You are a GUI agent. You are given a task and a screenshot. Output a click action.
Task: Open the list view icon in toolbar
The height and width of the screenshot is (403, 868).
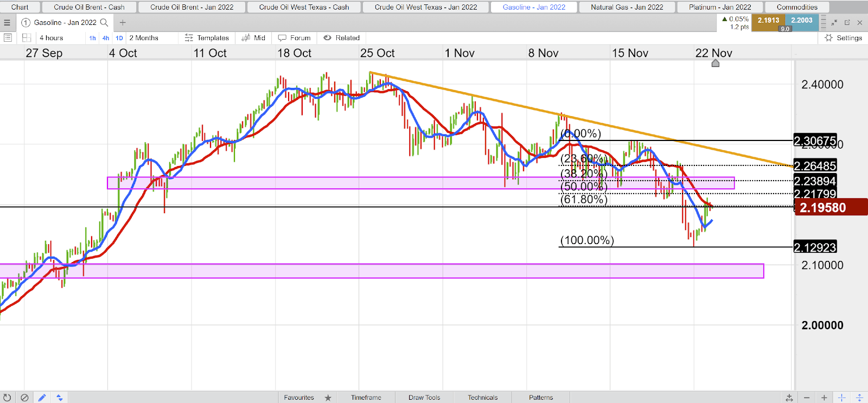8,38
